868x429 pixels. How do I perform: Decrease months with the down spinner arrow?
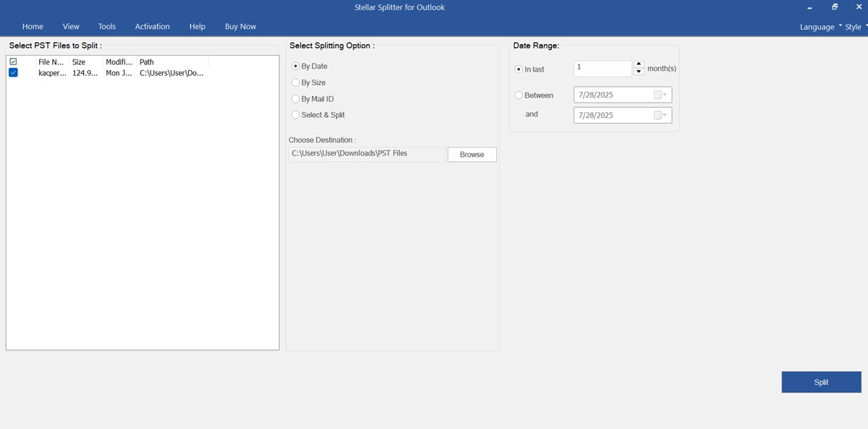click(x=639, y=72)
